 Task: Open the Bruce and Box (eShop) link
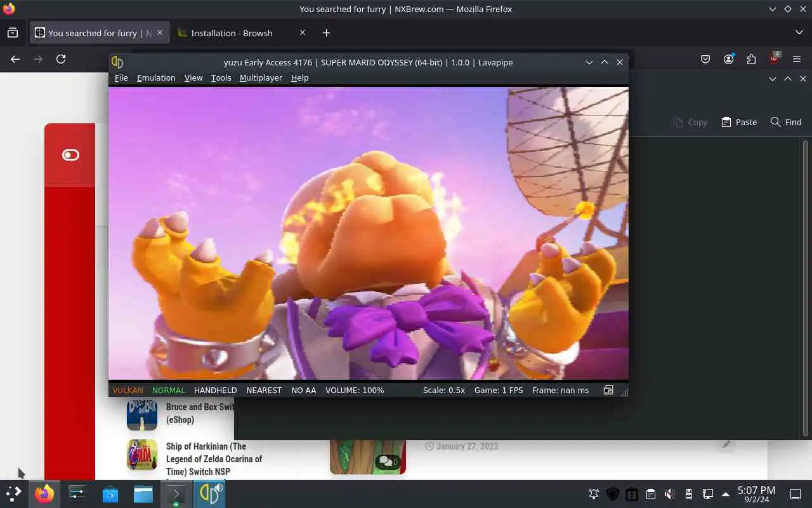point(200,413)
